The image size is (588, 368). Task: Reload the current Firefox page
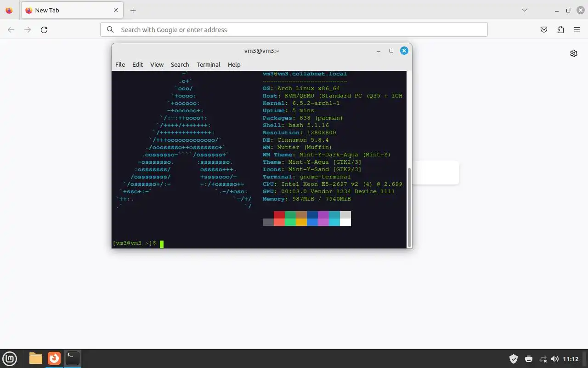(44, 29)
